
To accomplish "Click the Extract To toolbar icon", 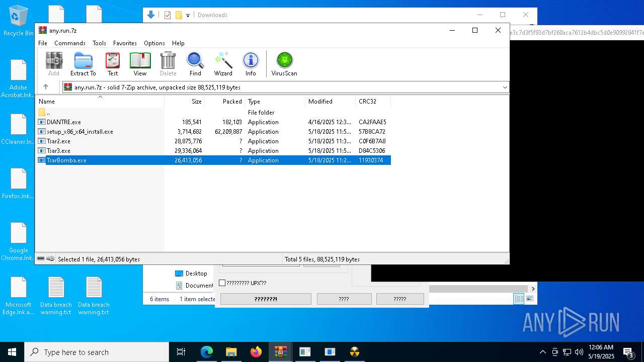I will point(83,64).
